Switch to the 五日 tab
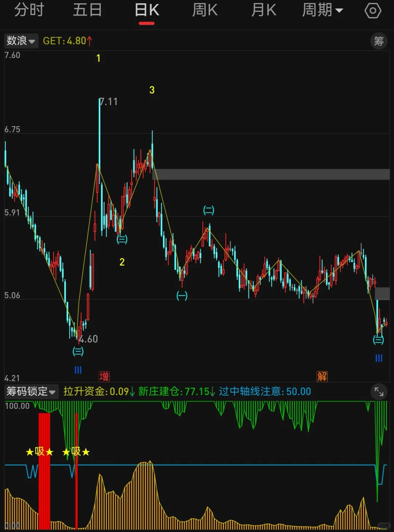 pos(88,10)
